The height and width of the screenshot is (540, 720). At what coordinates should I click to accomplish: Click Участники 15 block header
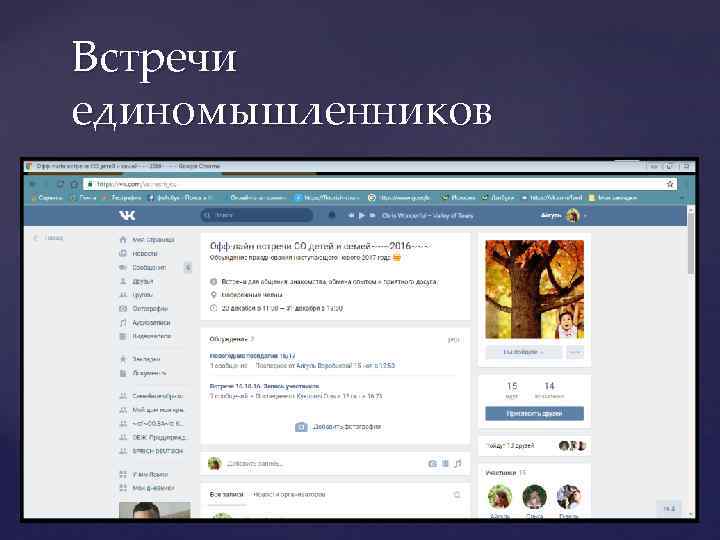(x=506, y=472)
